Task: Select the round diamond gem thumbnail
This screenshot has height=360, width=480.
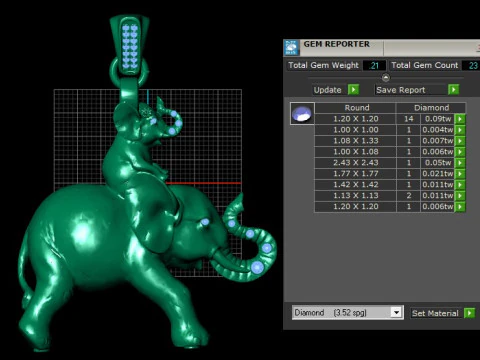Action: (302, 113)
